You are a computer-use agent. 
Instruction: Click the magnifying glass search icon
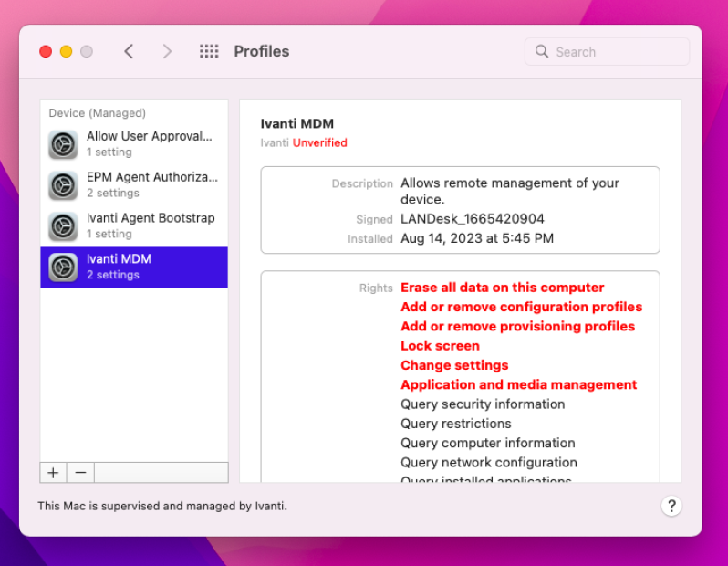point(542,52)
